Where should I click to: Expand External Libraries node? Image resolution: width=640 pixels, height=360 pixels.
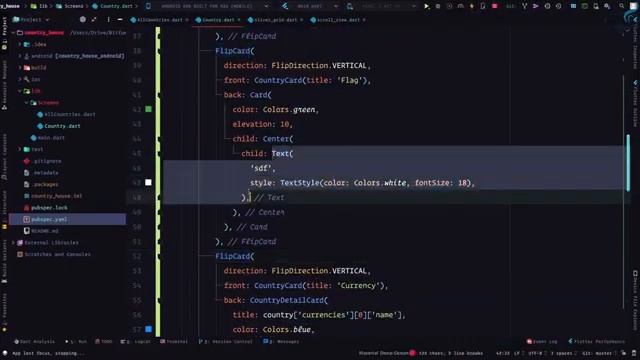coord(13,242)
